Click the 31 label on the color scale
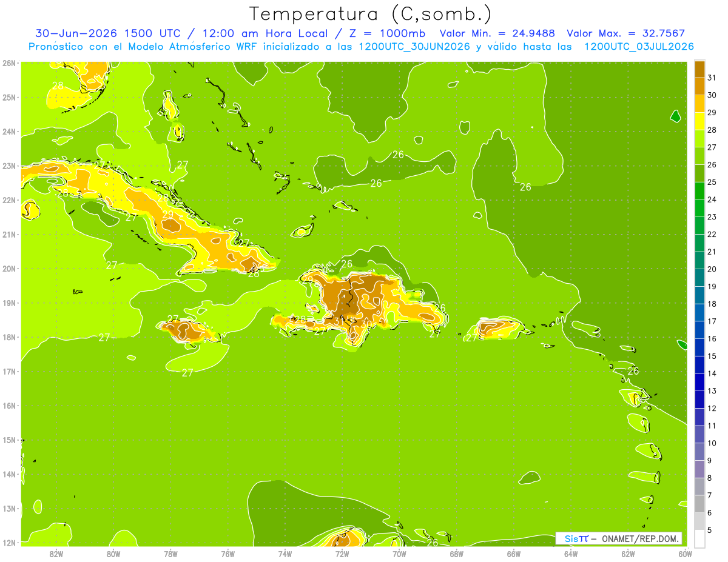Image resolution: width=728 pixels, height=562 pixels. [712, 78]
